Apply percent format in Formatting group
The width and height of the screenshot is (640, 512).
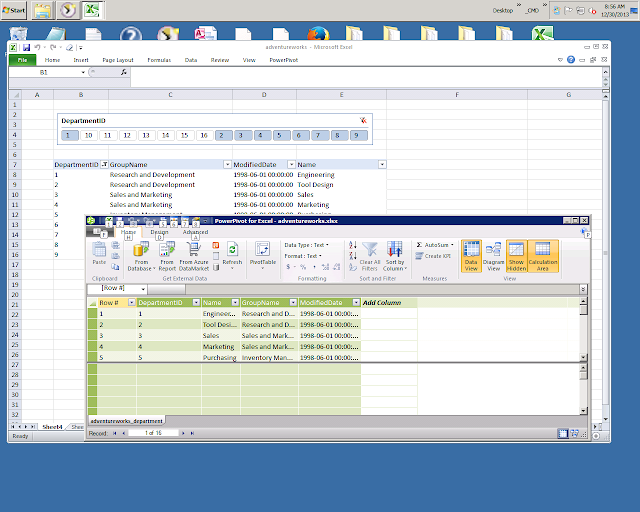(x=303, y=267)
